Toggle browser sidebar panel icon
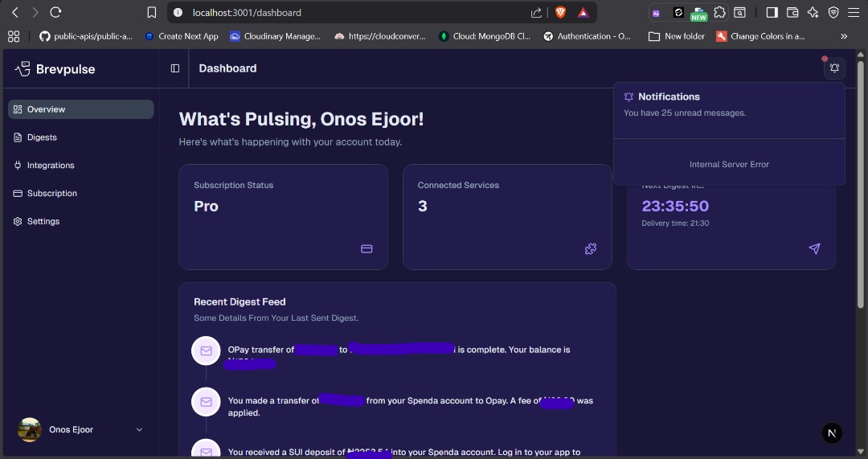 (772, 12)
